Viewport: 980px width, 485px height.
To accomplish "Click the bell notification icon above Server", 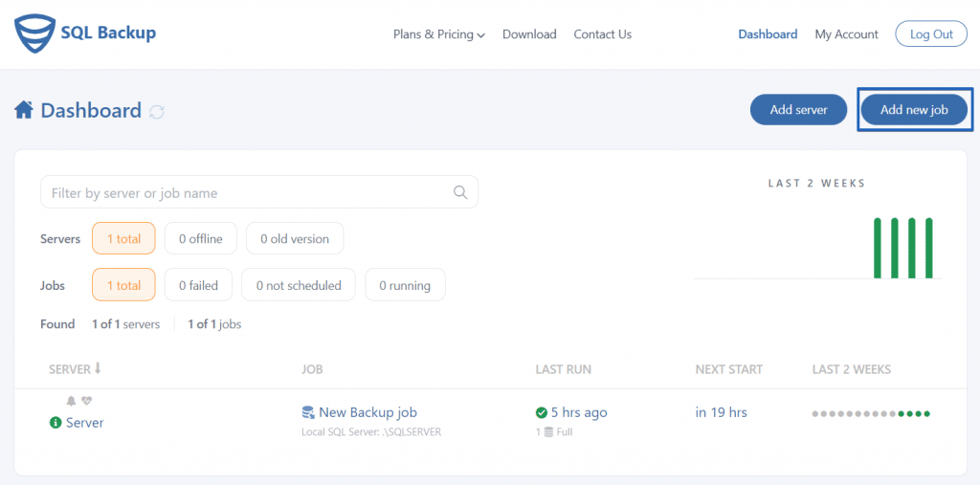I will tap(71, 401).
